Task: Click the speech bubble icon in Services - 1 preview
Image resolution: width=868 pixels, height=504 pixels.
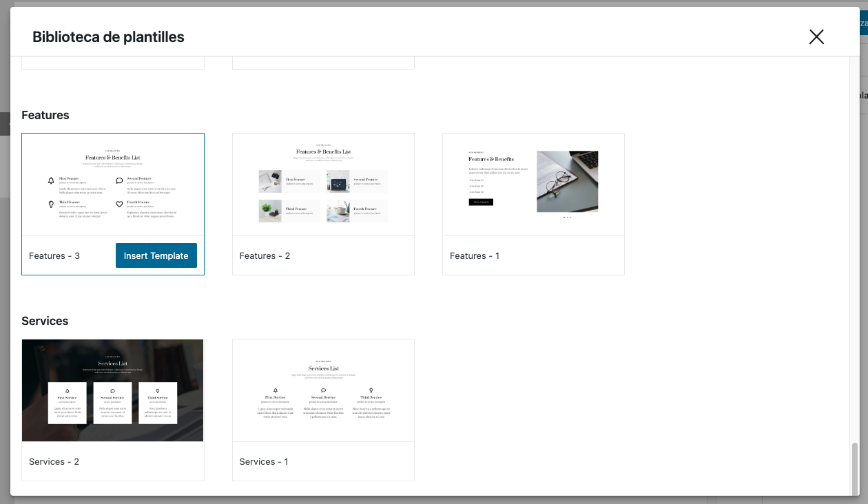Action: 323,390
